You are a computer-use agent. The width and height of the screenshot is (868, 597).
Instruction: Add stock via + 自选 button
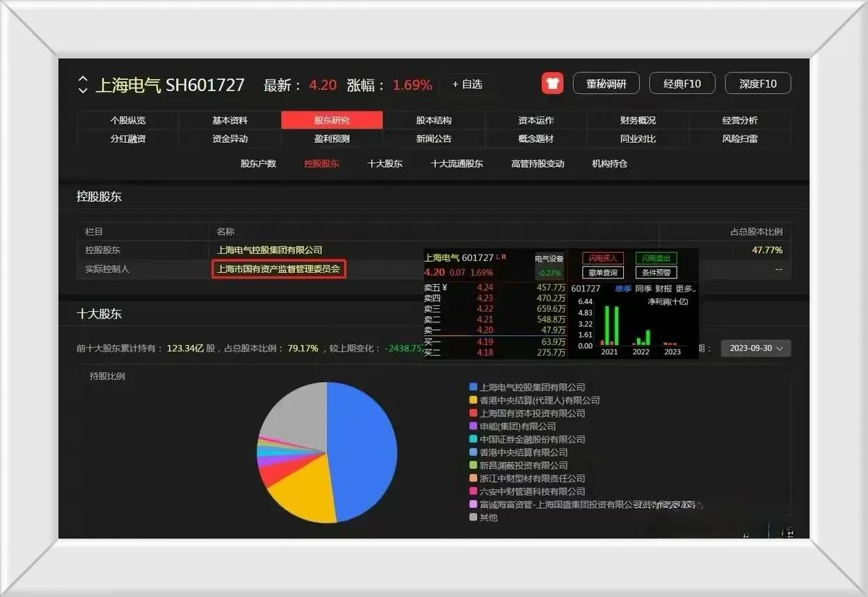[x=467, y=84]
